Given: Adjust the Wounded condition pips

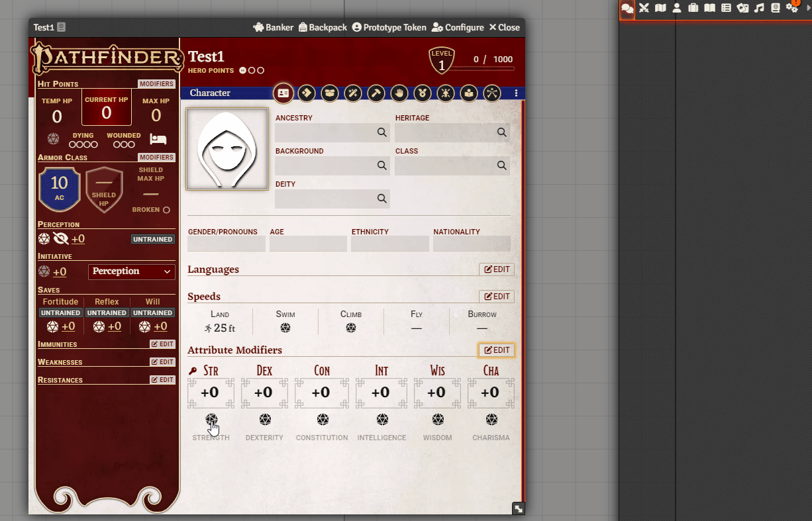Looking at the screenshot, I should (124, 144).
